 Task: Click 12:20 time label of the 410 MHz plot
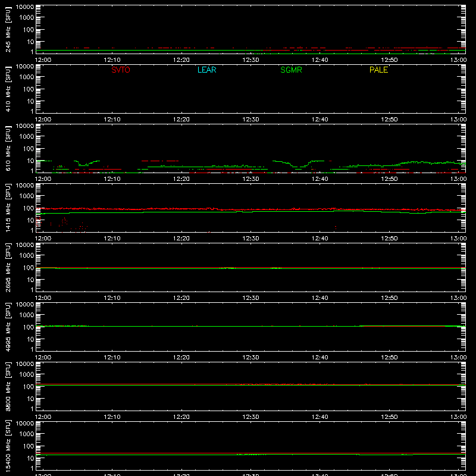pos(181,120)
